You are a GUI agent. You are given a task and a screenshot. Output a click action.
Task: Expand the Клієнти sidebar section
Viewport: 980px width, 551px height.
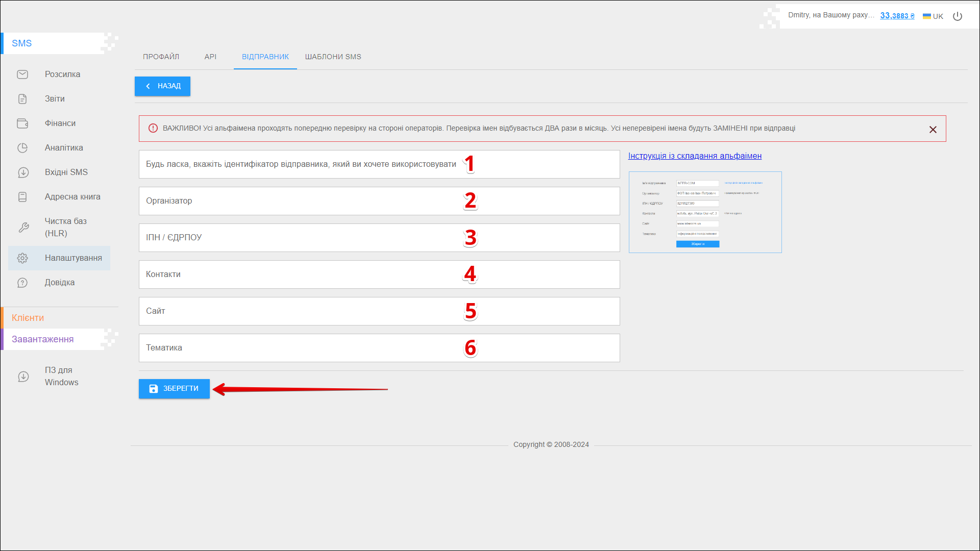click(x=28, y=318)
